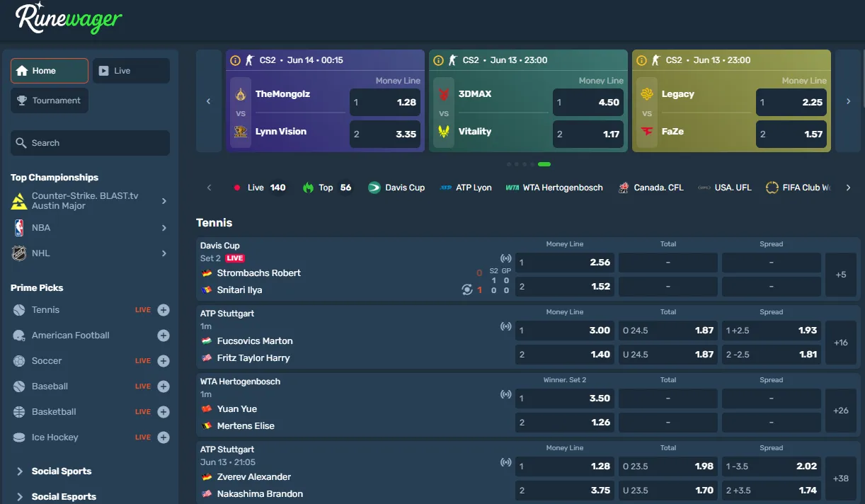Click the Legacy team logo
This screenshot has width=865, height=504.
click(647, 94)
